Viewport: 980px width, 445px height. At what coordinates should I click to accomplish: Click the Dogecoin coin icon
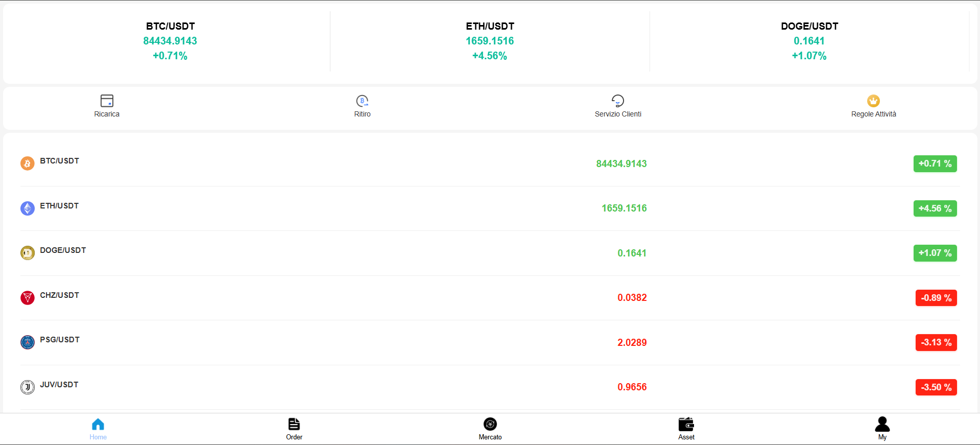pyautogui.click(x=28, y=253)
